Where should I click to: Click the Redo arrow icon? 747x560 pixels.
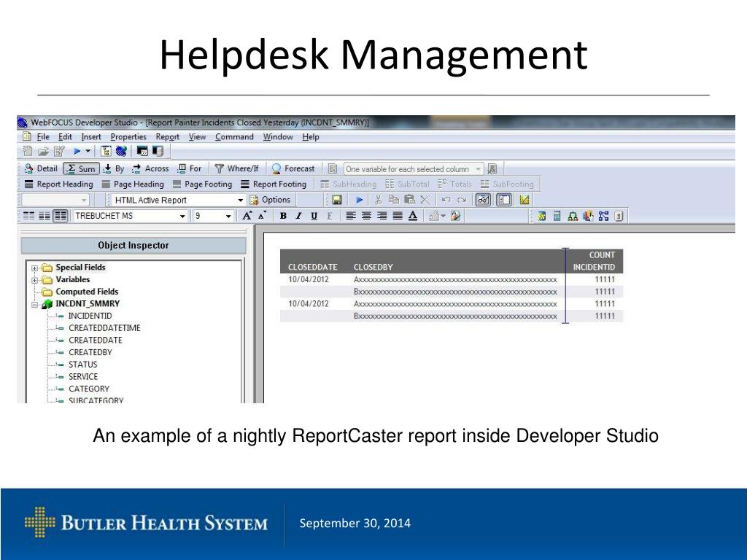click(x=462, y=200)
